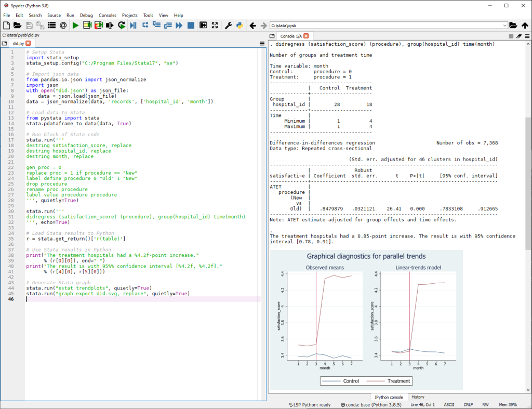Go forward with the right arrow
Image resolution: width=532 pixels, height=409 pixels.
pyautogui.click(x=263, y=25)
